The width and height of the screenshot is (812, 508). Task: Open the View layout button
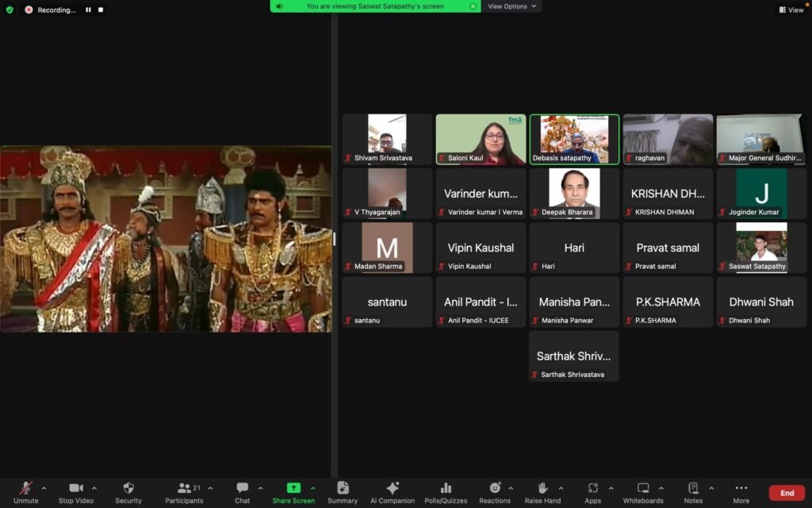tap(791, 10)
